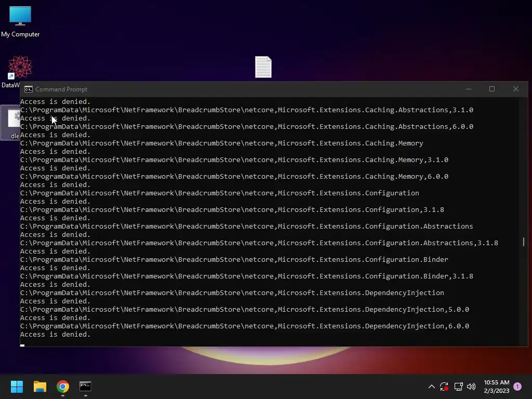Click the line ending Configuration.Binder,3.1.8

pos(247,276)
